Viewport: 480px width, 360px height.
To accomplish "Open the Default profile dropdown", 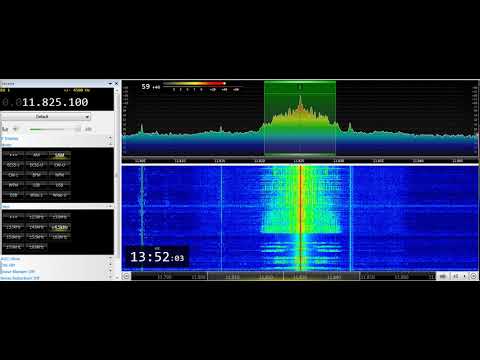I will point(46,117).
